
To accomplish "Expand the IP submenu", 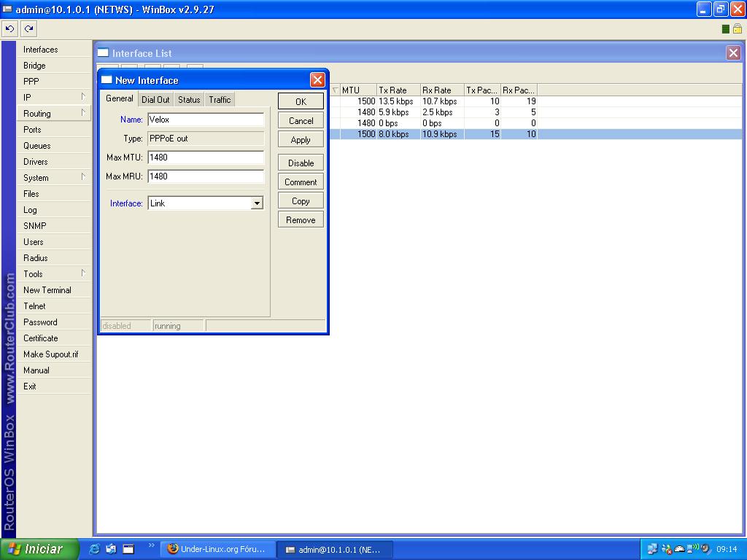I will 54,98.
